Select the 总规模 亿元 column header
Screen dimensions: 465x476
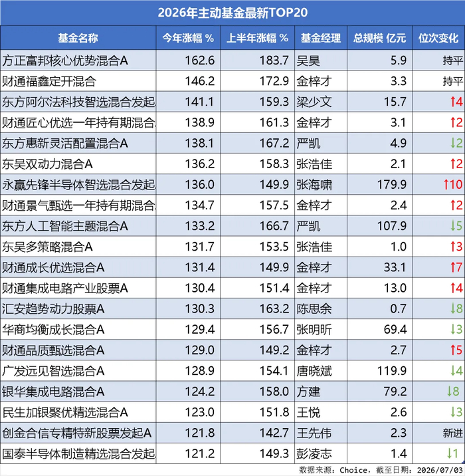(x=379, y=38)
